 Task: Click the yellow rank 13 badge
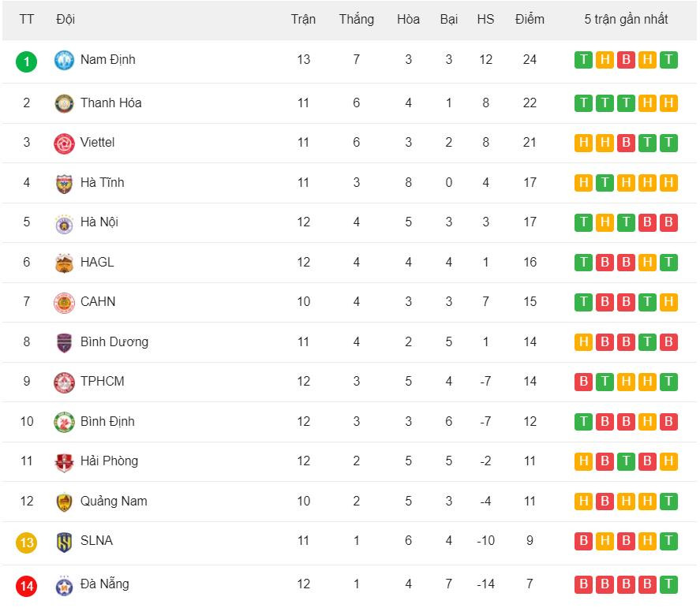point(27,543)
